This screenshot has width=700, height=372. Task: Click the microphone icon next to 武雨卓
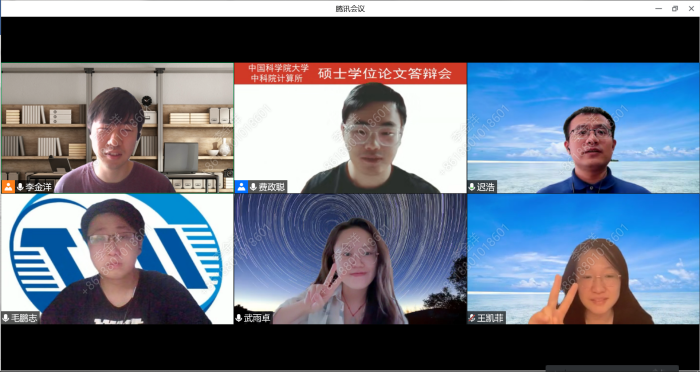click(239, 318)
